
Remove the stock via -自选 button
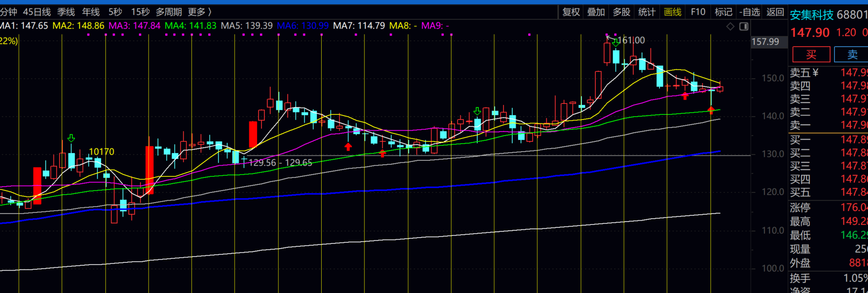(x=749, y=12)
